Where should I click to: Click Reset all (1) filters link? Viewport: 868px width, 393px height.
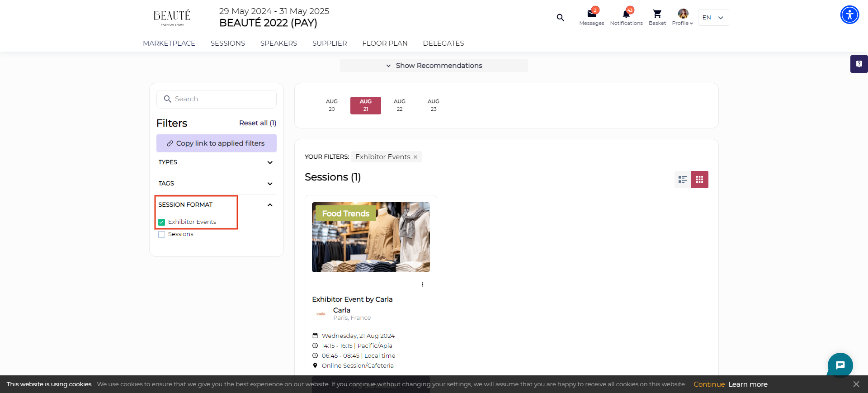tap(258, 123)
